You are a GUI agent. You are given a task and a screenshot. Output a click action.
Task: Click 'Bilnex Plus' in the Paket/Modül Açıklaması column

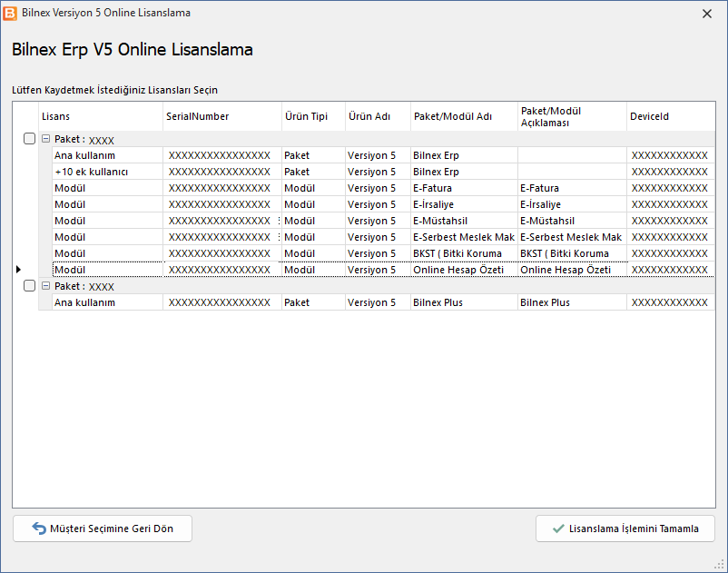click(x=572, y=302)
